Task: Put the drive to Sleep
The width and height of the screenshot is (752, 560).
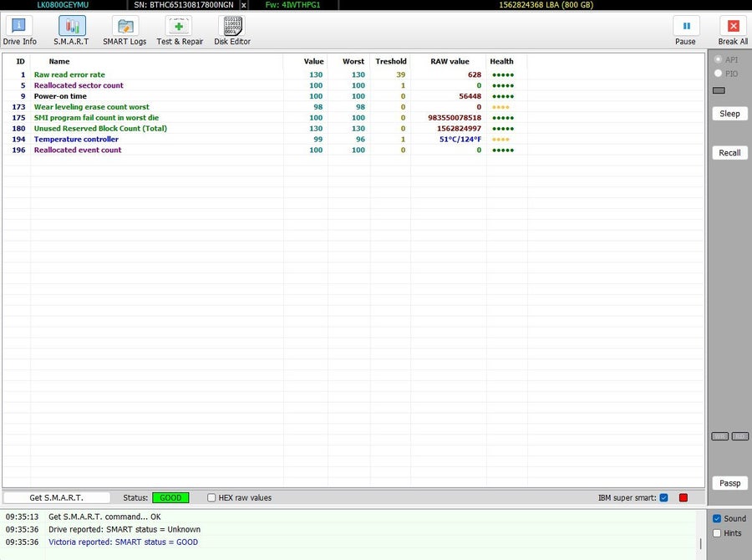Action: tap(729, 114)
